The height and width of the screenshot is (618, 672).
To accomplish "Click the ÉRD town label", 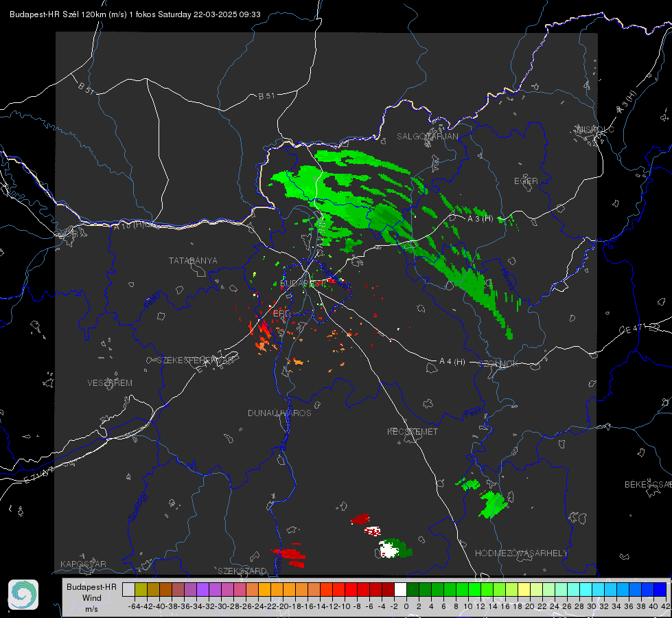I will (x=281, y=314).
